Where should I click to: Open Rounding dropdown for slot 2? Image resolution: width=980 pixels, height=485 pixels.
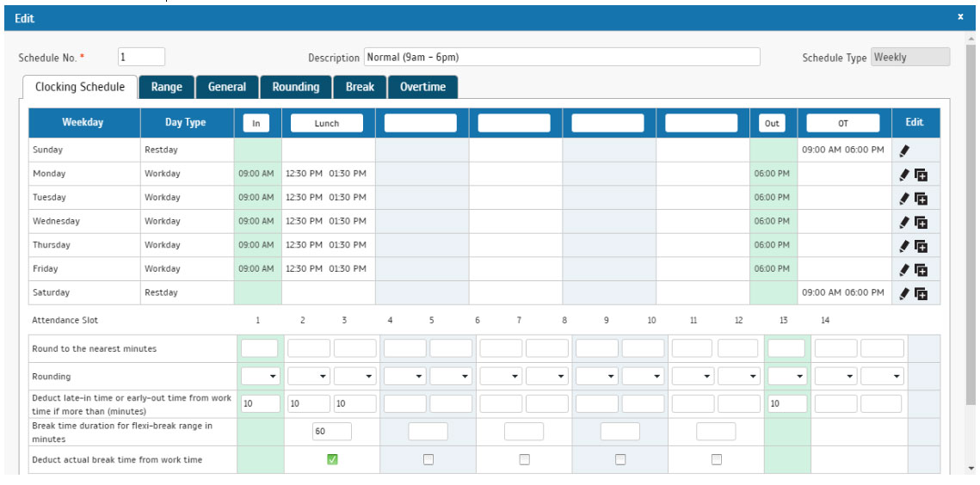309,377
